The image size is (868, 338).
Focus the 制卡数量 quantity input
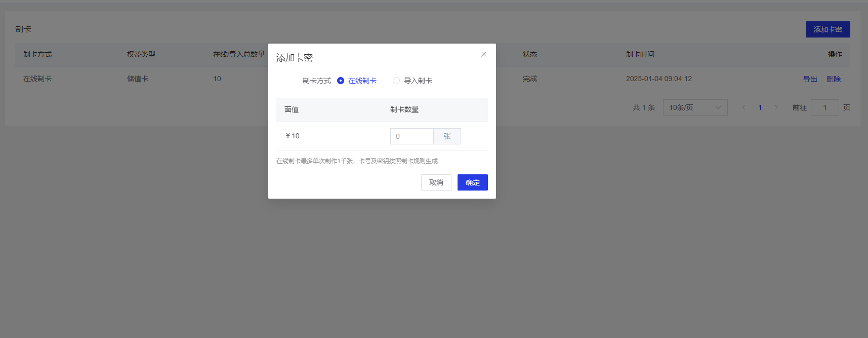(411, 136)
